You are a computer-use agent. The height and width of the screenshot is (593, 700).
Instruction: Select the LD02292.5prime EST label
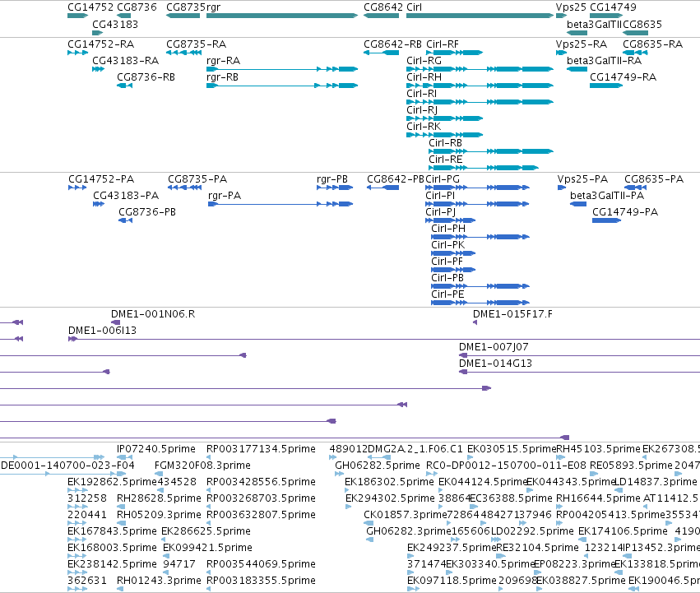532,531
